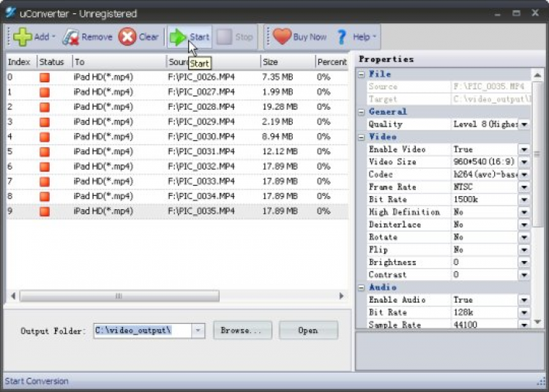The width and height of the screenshot is (549, 392).
Task: Click the horizontal scrollbar left arrow
Action: (13, 296)
